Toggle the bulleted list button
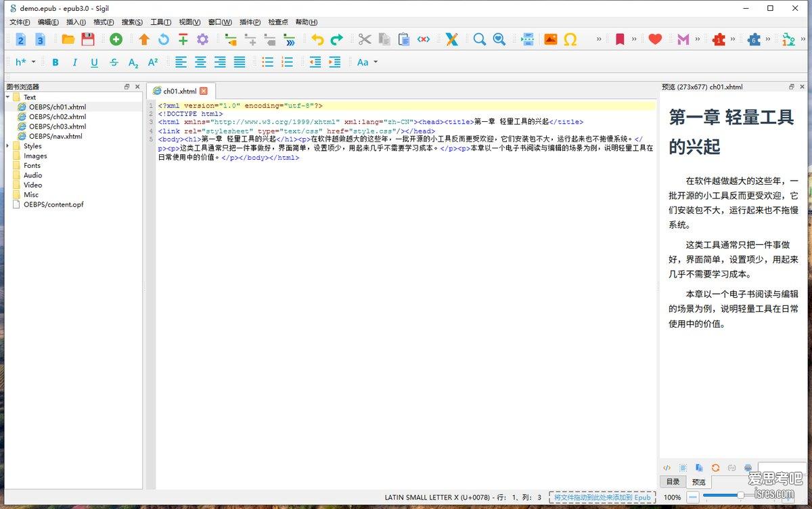This screenshot has height=509, width=812. pos(268,62)
